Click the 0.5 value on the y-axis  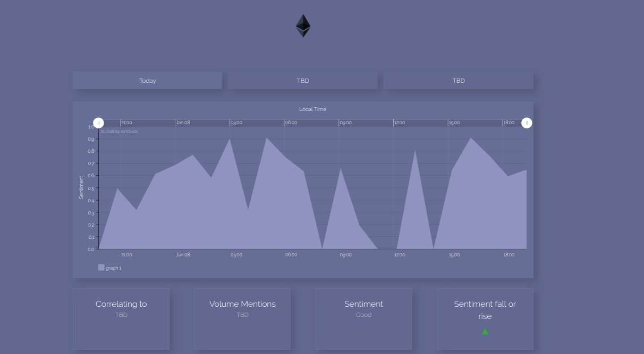point(91,188)
